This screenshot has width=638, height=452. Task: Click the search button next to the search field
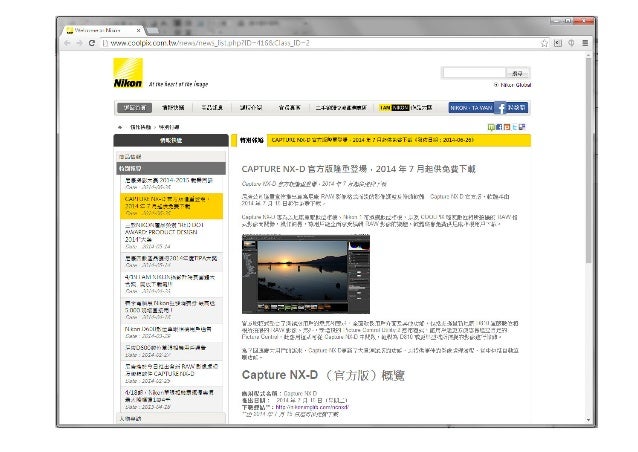click(518, 73)
